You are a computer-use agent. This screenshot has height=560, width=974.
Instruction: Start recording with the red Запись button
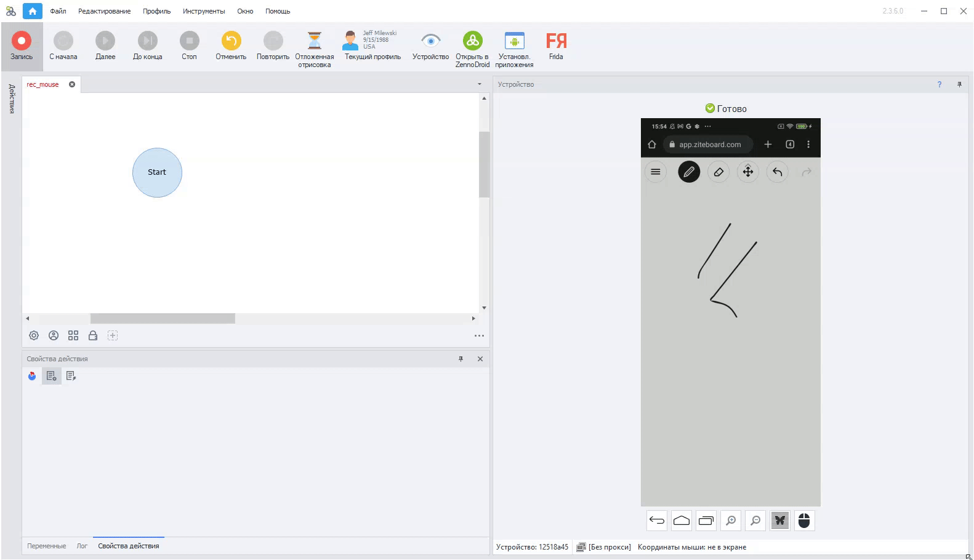pos(22,46)
